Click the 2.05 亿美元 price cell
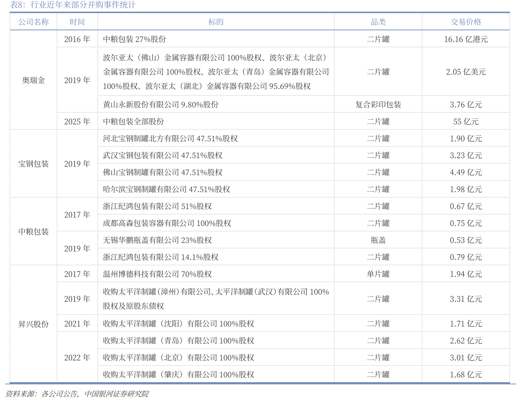 466,72
